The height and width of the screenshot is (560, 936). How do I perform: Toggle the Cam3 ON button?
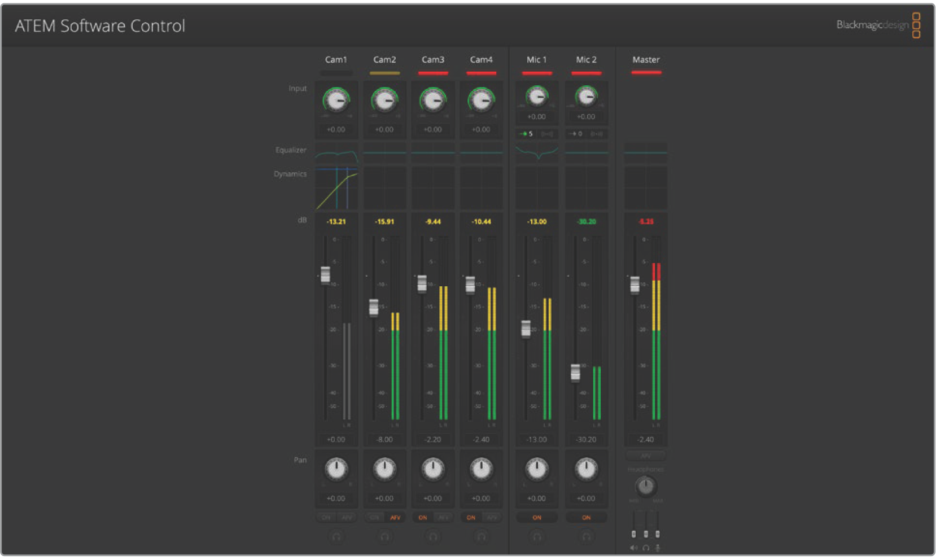pyautogui.click(x=423, y=518)
